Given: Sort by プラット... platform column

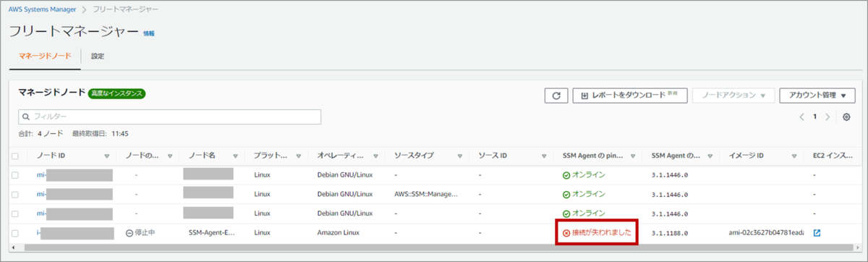Looking at the screenshot, I should coord(298,156).
